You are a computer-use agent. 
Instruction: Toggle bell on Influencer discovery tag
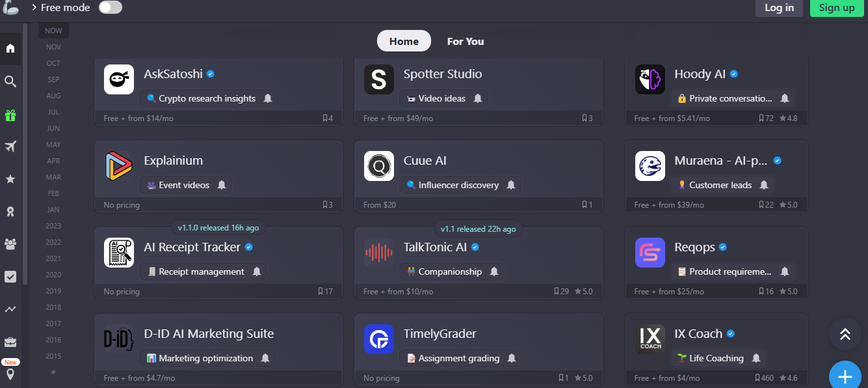click(x=511, y=185)
